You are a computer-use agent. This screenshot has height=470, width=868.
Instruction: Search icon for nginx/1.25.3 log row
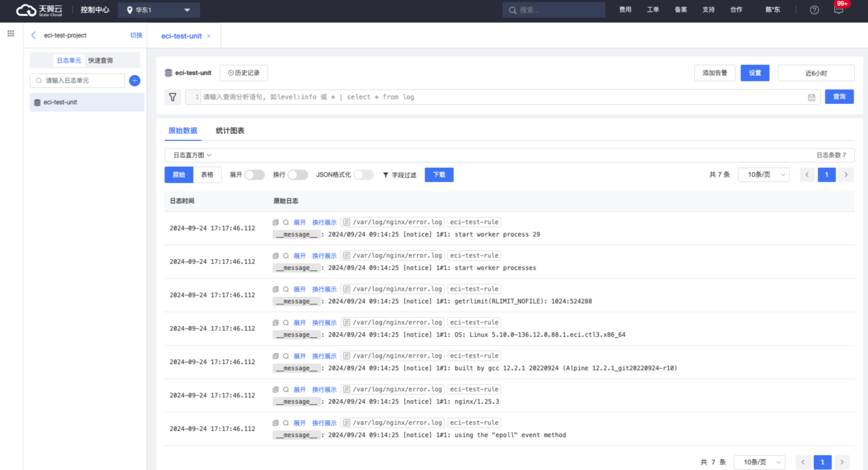(x=286, y=389)
